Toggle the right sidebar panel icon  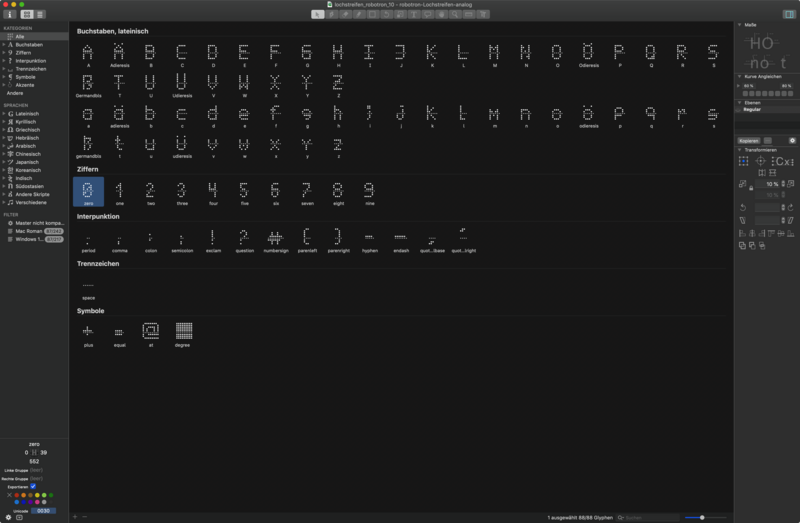click(788, 15)
